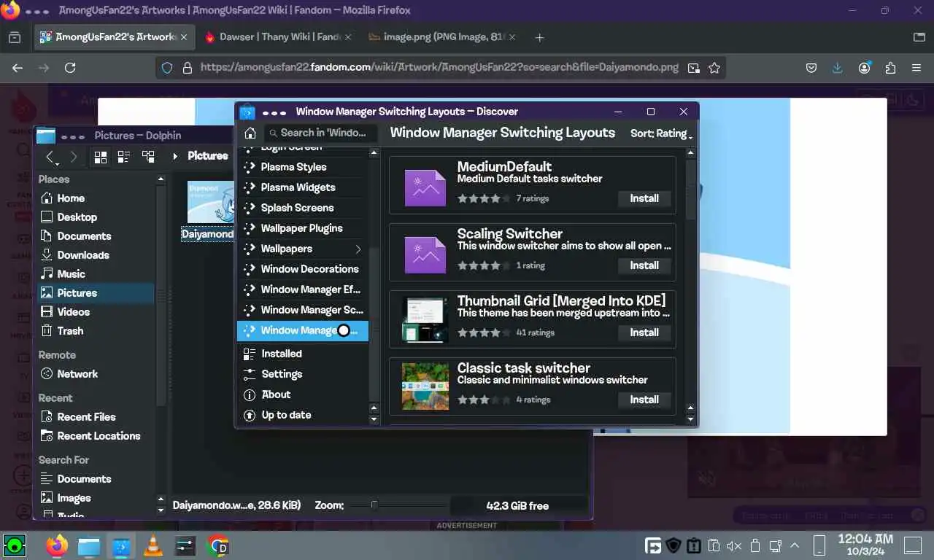This screenshot has width=934, height=560.
Task: Open the KDE Connect phone tray icon
Action: [x=819, y=545]
